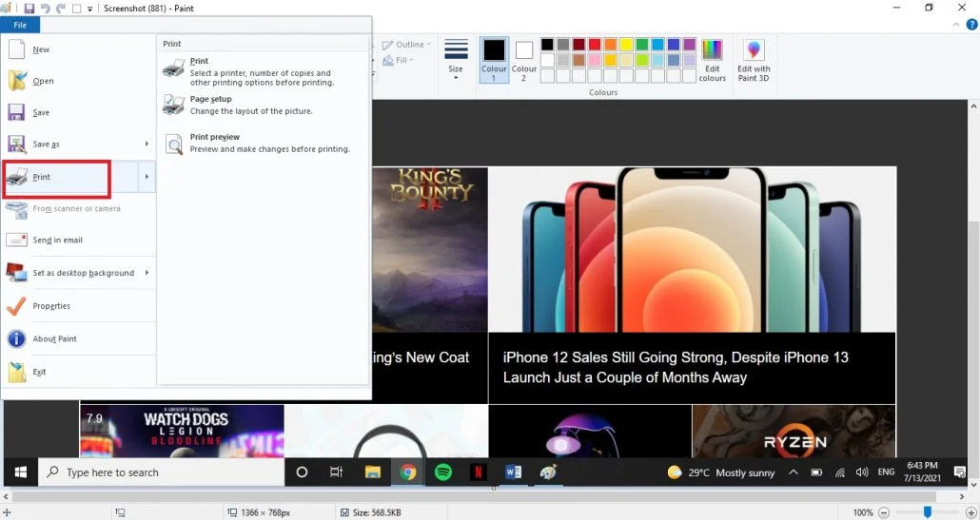Select Colour 2 as active colour

pos(523,60)
